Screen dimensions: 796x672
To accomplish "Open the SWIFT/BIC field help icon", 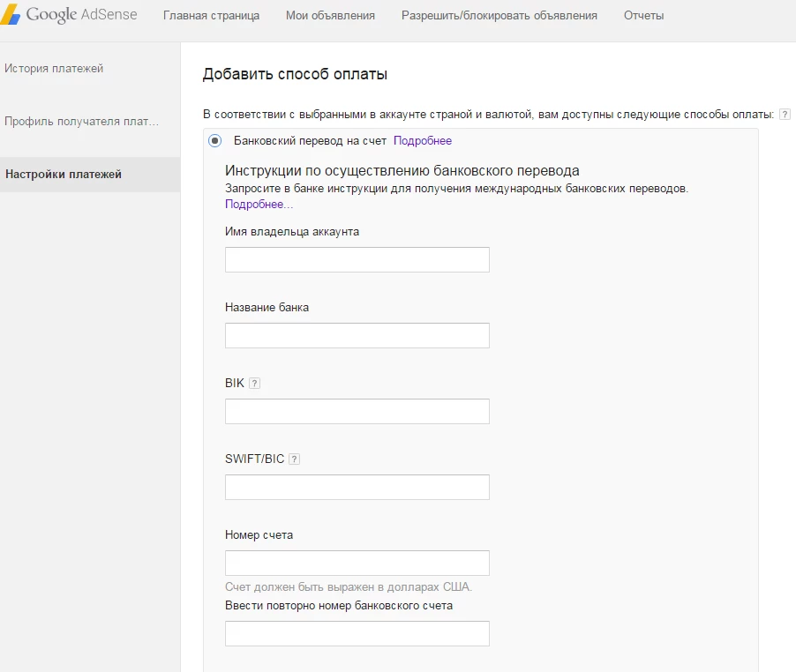I will (x=294, y=459).
